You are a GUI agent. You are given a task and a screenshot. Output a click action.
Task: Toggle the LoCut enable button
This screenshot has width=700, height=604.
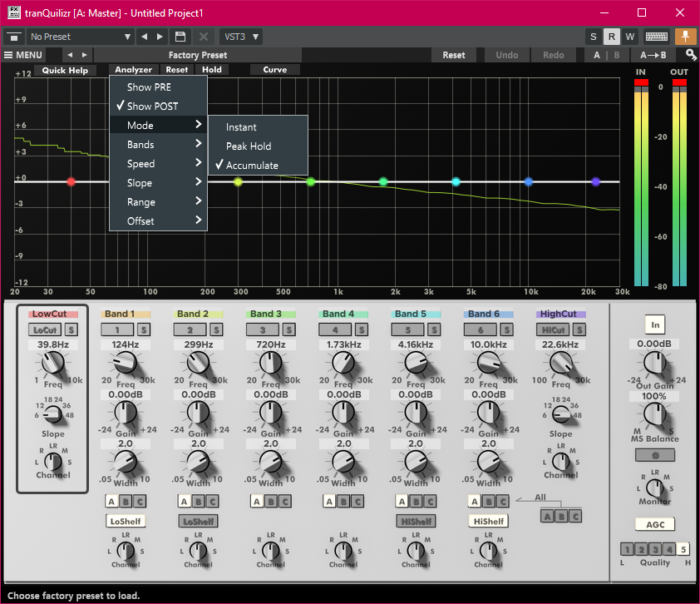tap(45, 330)
